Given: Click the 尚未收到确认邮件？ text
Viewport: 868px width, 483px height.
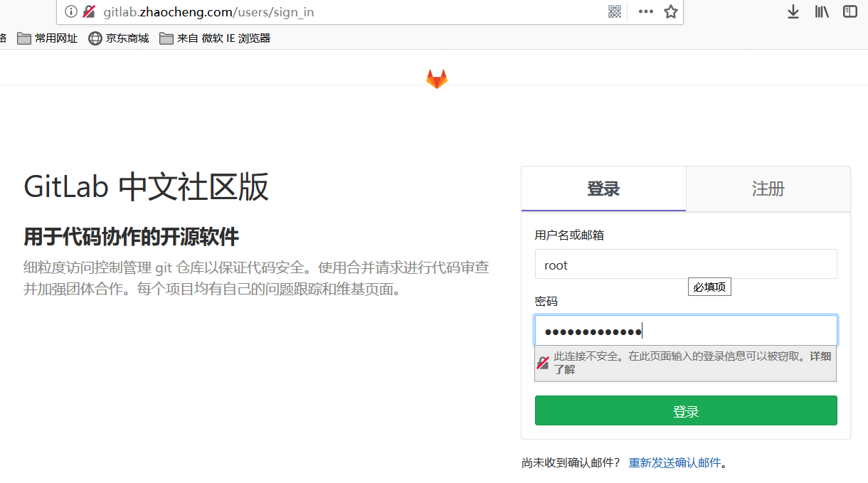Looking at the screenshot, I should click(x=571, y=463).
